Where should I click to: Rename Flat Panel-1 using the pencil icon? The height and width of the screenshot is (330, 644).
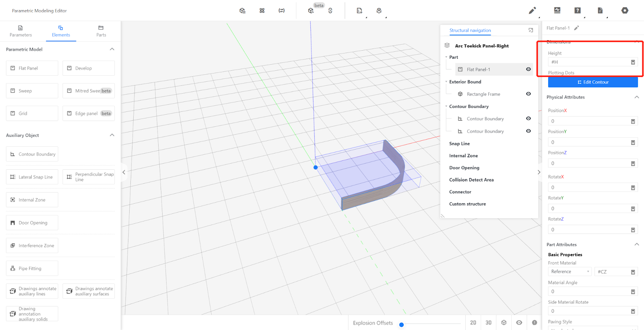(576, 28)
